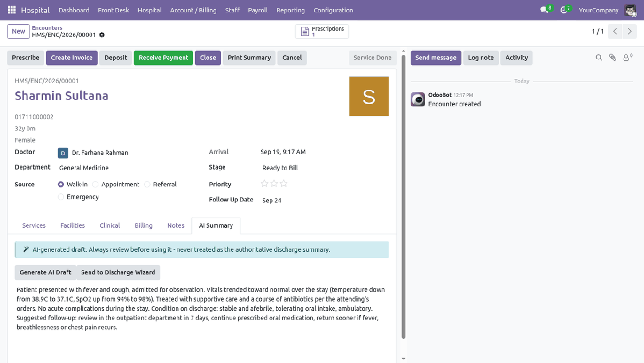Go back via Encounters breadcrumb

(47, 28)
